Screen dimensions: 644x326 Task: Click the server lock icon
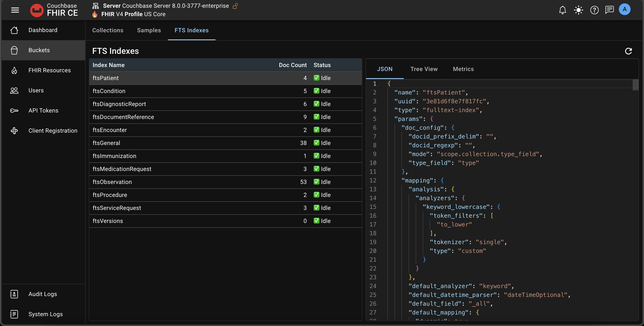pyautogui.click(x=235, y=6)
